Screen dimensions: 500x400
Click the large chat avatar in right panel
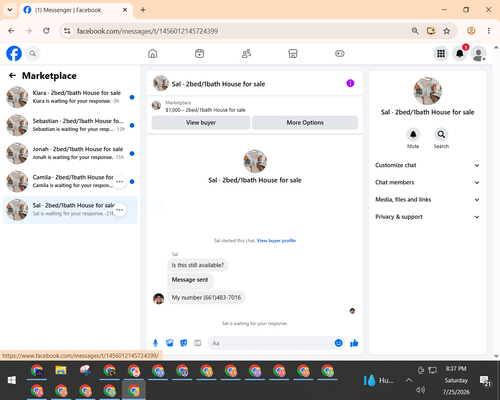[x=427, y=91]
